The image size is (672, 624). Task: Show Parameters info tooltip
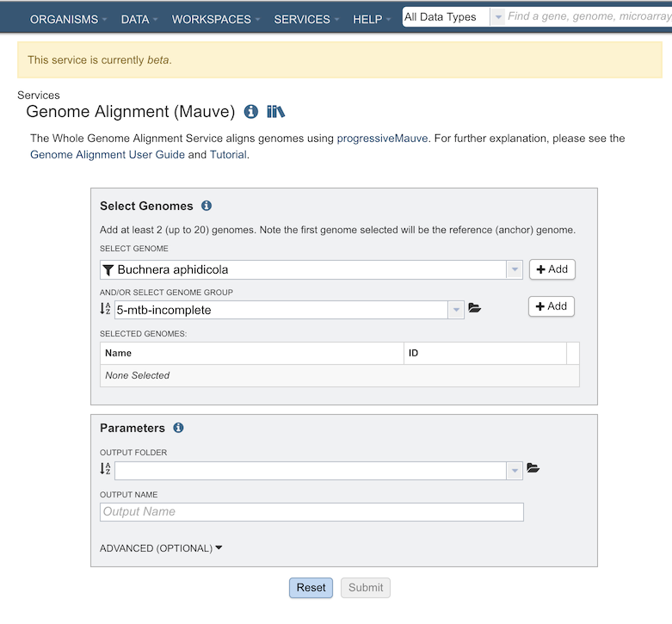(178, 428)
